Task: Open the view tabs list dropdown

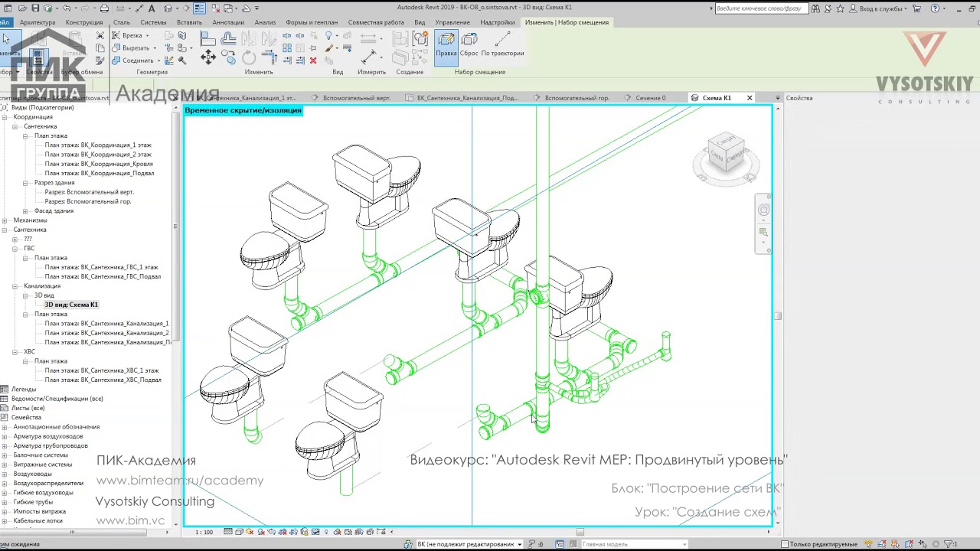Action: coord(777,98)
